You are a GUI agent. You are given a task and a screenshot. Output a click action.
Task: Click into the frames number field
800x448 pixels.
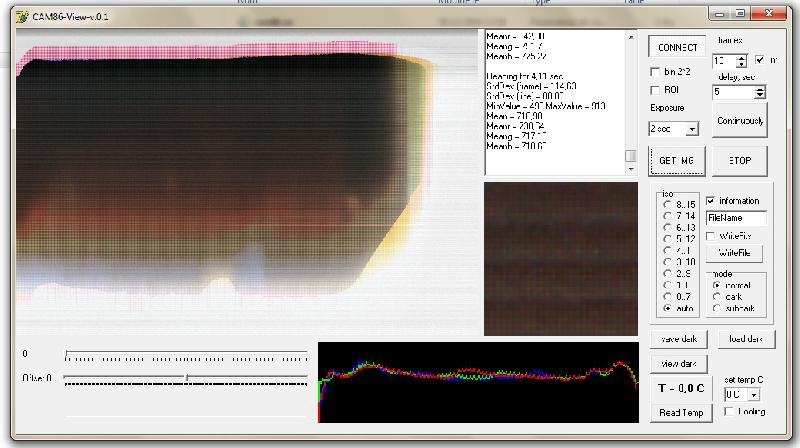(x=724, y=61)
